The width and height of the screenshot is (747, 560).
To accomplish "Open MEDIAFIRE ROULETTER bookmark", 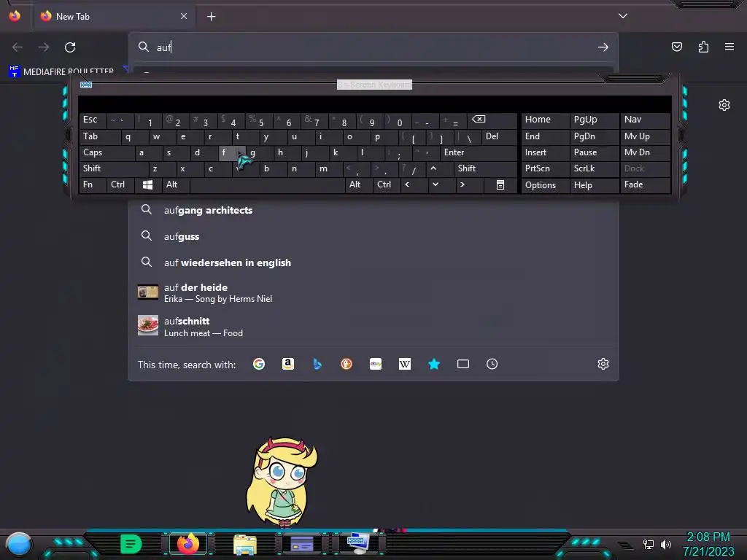I will click(x=61, y=71).
